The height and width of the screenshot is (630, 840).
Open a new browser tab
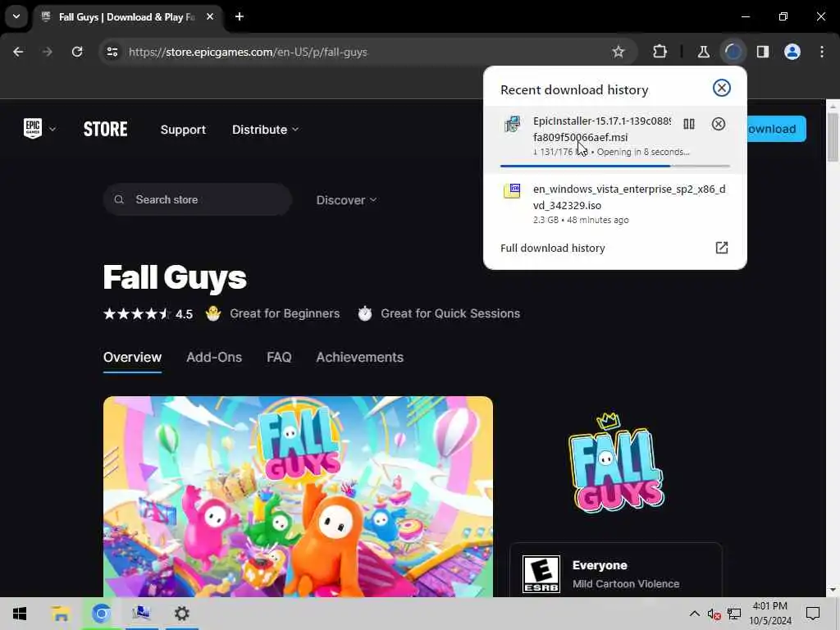click(240, 16)
